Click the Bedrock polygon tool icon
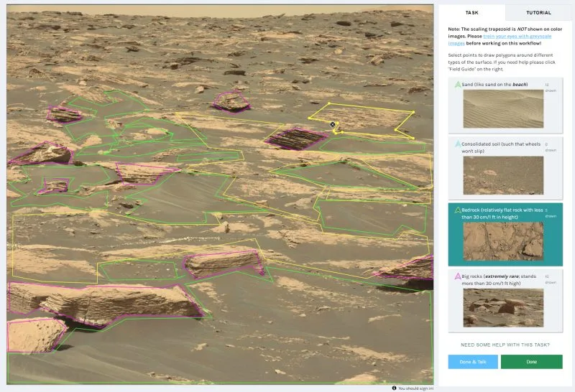Screen dimensions: 575x392 click(x=457, y=211)
